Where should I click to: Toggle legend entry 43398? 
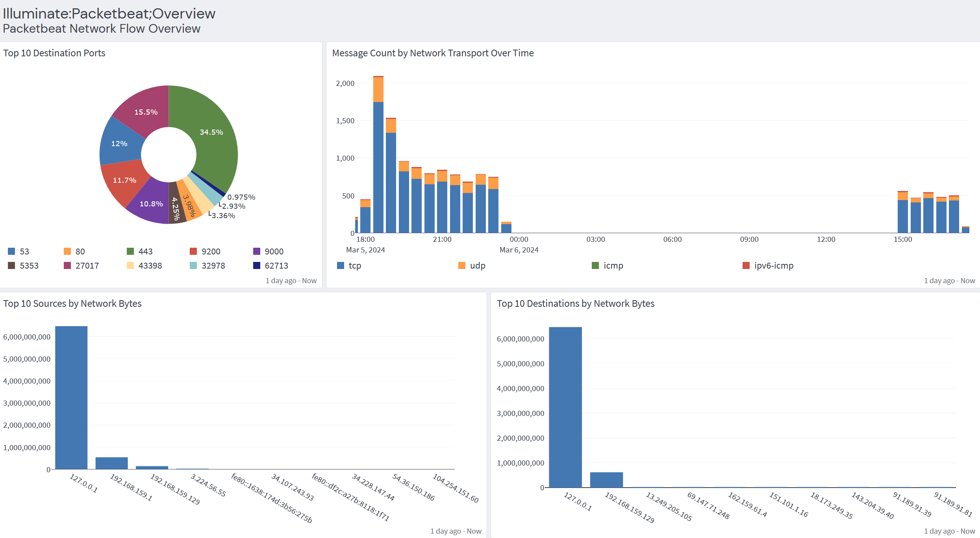pos(144,265)
